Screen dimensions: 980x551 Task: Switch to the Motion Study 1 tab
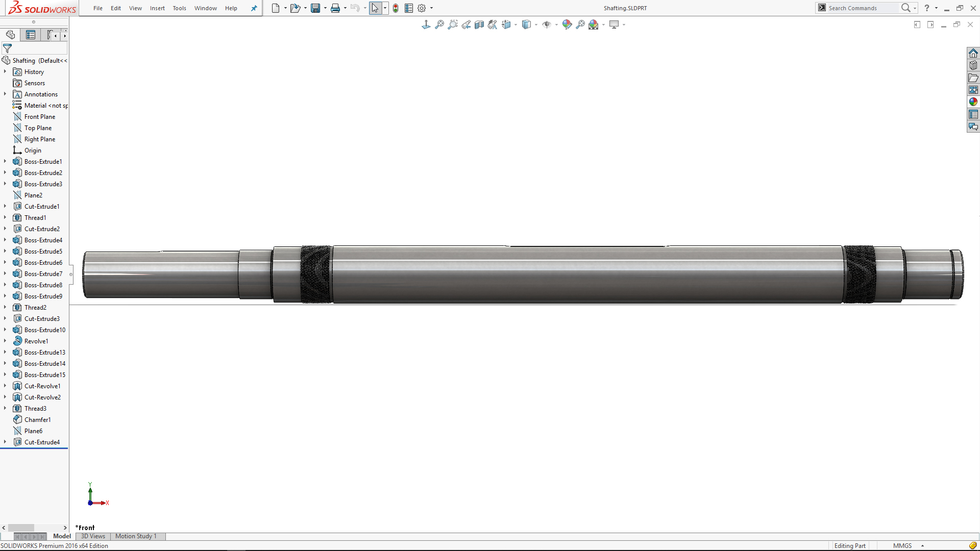pos(136,536)
